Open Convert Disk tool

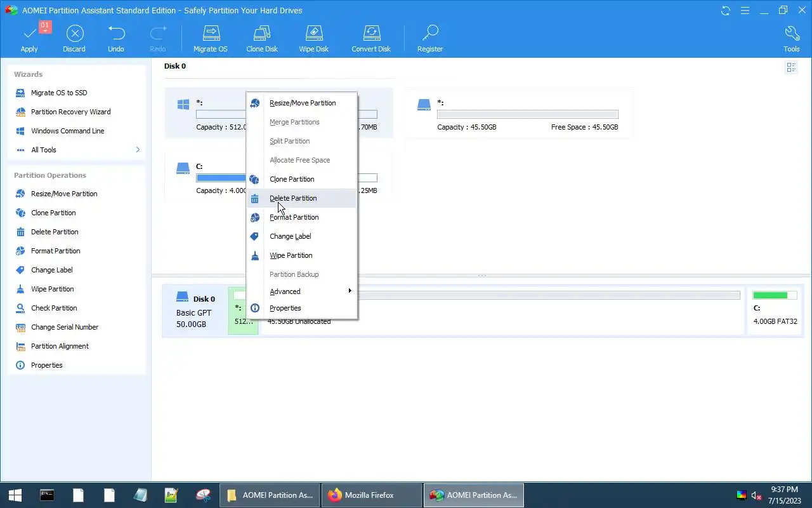click(371, 39)
